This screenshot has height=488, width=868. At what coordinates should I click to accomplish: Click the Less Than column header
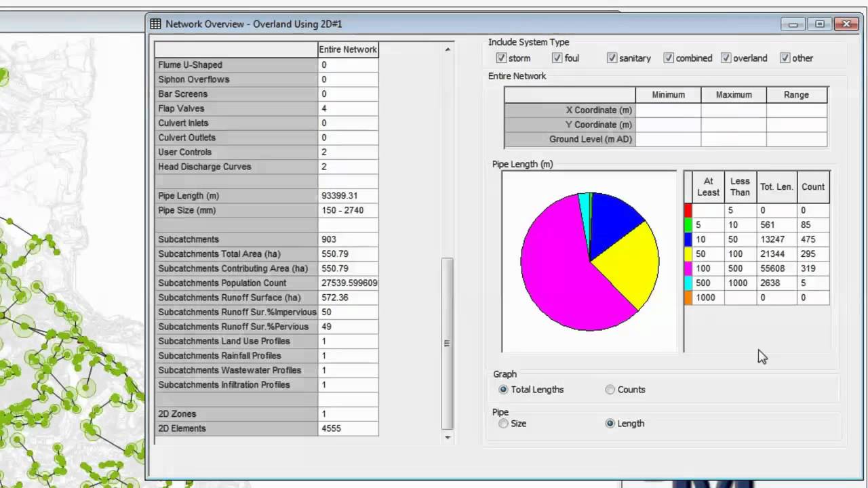[740, 187]
